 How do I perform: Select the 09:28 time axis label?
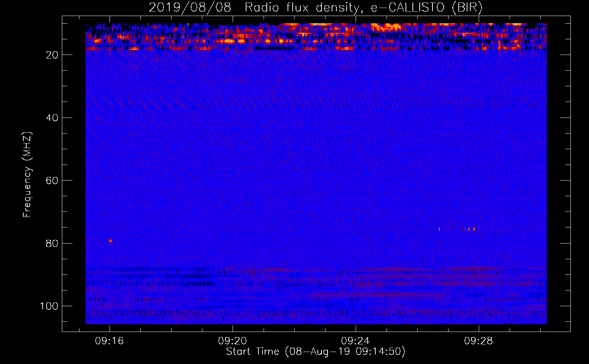tap(479, 341)
